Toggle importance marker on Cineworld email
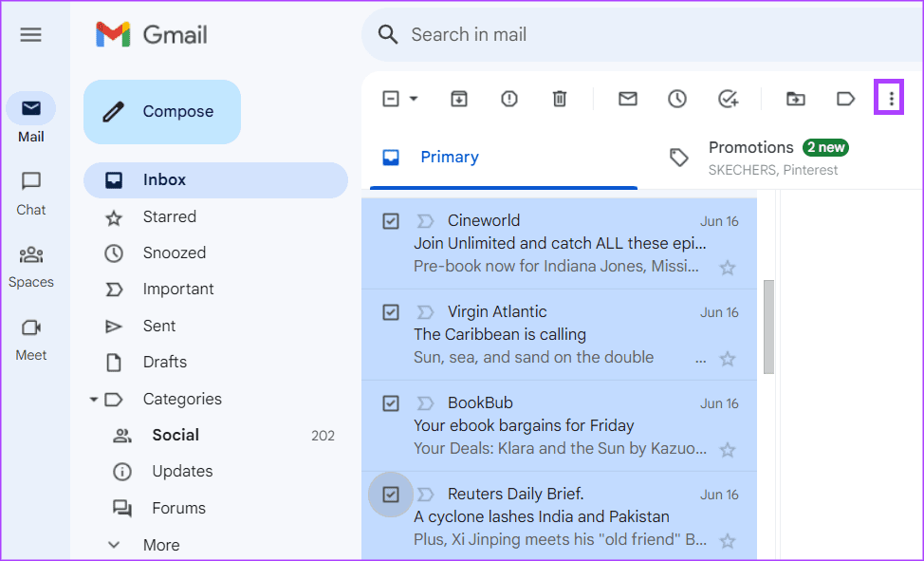The height and width of the screenshot is (561, 924). (425, 221)
